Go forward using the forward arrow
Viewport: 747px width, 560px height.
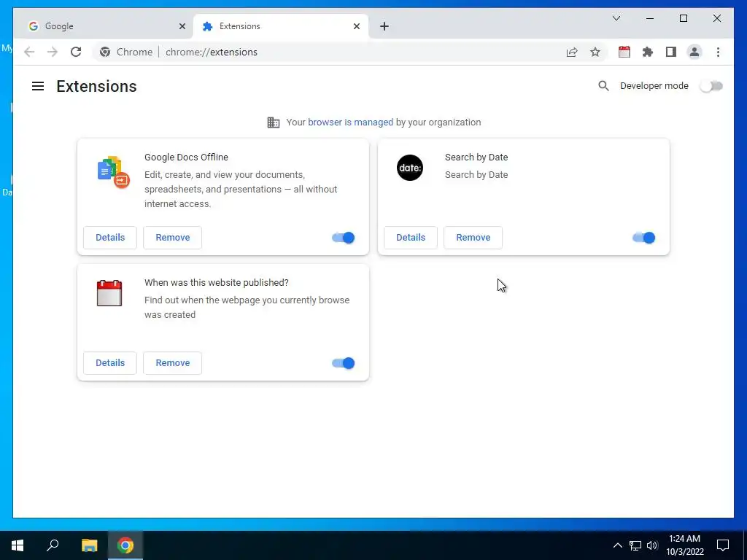(x=53, y=52)
